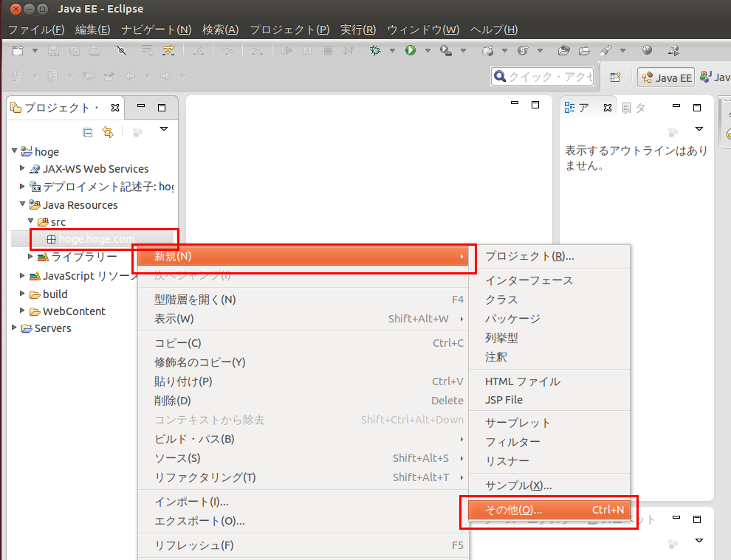731x560 pixels.
Task: Expand the Servers project node
Action: tap(14, 328)
